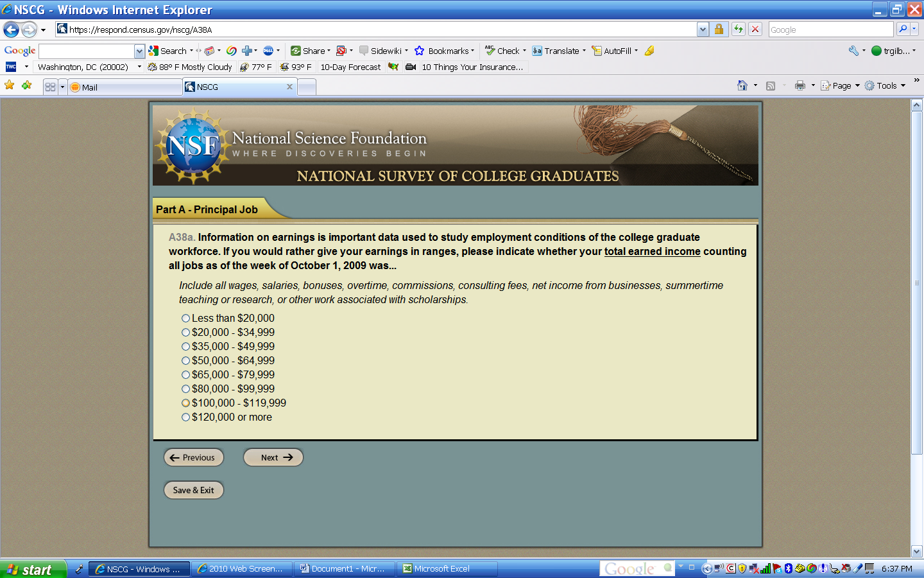This screenshot has width=924, height=578.
Task: Expand the address bar URL dropdown
Action: 703,30
